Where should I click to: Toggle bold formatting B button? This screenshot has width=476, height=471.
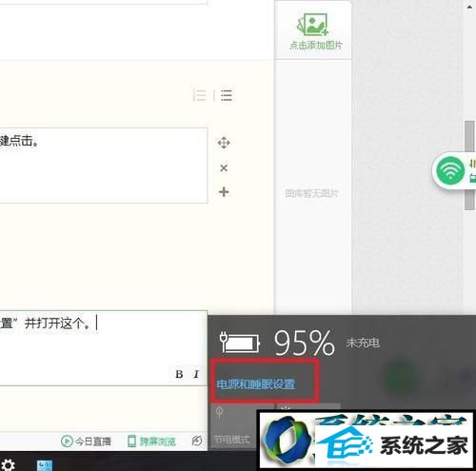pos(179,374)
